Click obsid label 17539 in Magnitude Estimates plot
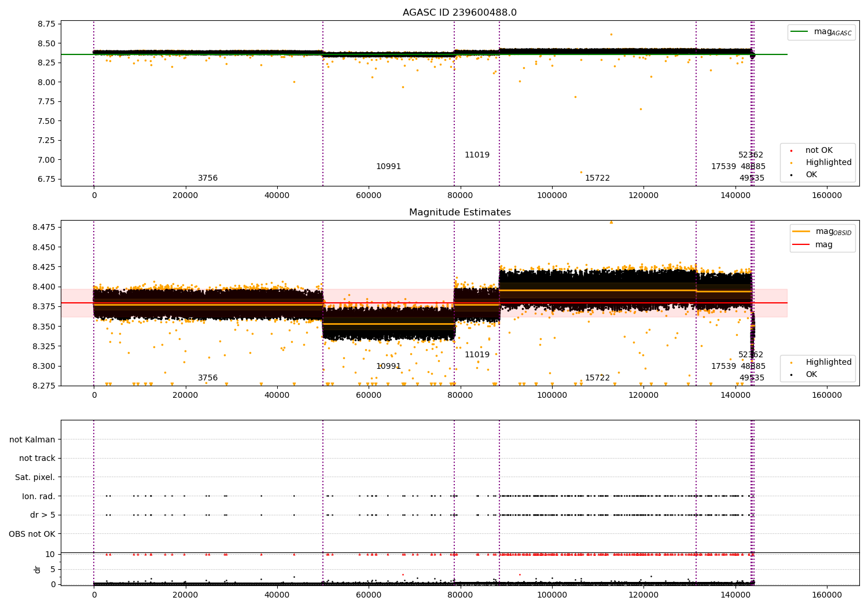 pyautogui.click(x=723, y=367)
